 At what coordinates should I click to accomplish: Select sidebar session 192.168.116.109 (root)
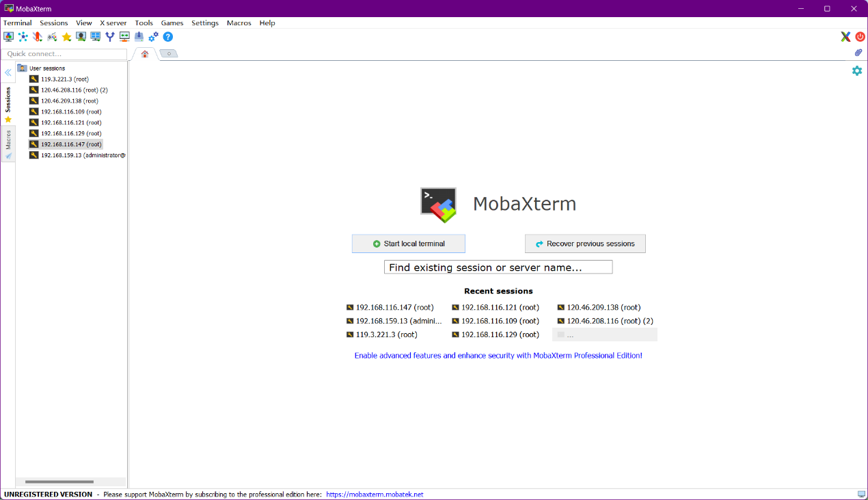pos(71,111)
